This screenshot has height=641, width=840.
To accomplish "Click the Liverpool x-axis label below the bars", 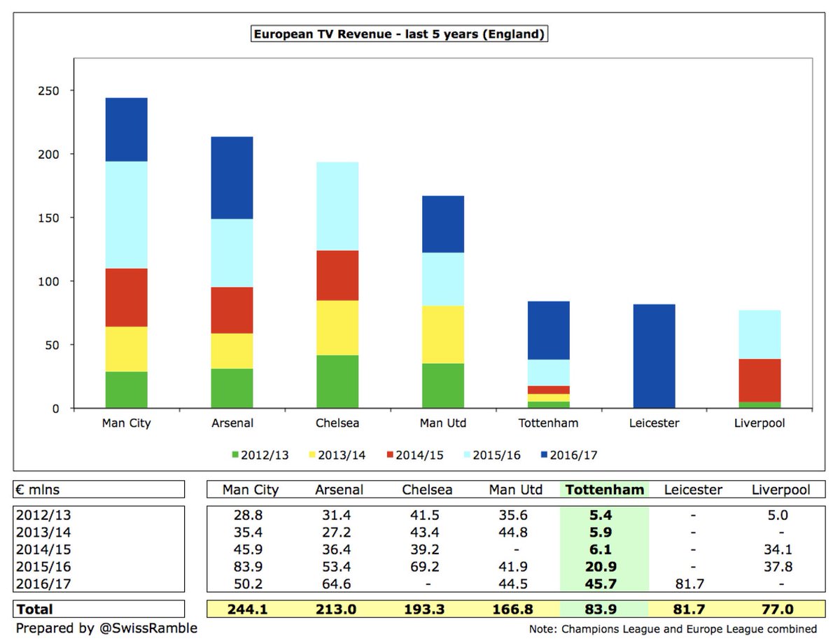I will [x=759, y=424].
